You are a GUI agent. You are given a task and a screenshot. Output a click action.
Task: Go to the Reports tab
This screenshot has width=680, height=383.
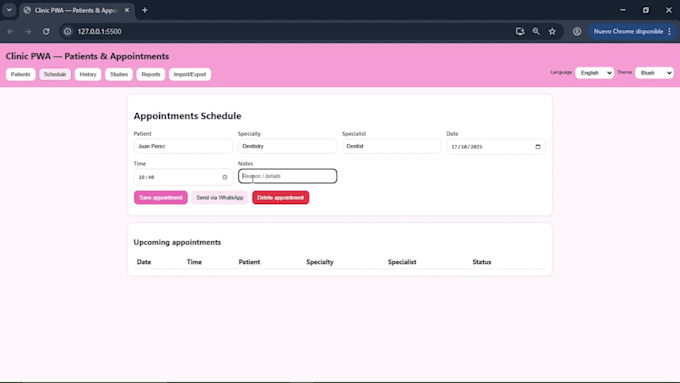coord(151,74)
